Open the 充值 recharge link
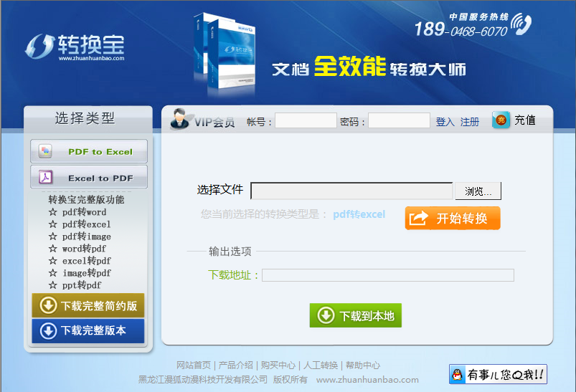The height and width of the screenshot is (392, 576). [524, 120]
